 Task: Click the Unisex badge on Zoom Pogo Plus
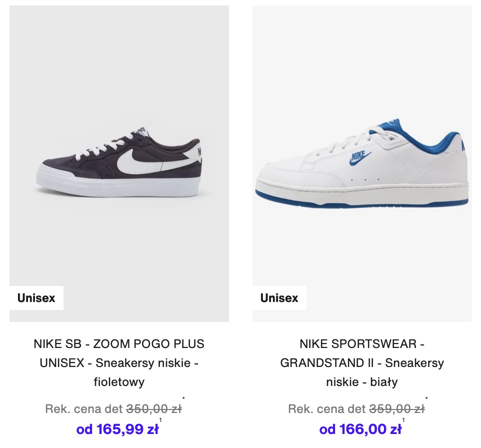pos(36,298)
